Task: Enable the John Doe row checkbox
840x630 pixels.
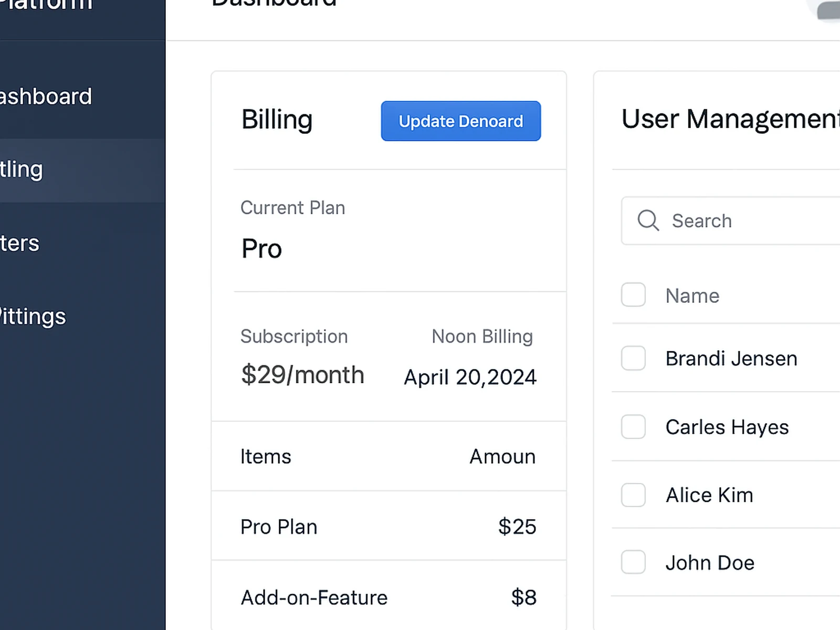Action: 633,562
